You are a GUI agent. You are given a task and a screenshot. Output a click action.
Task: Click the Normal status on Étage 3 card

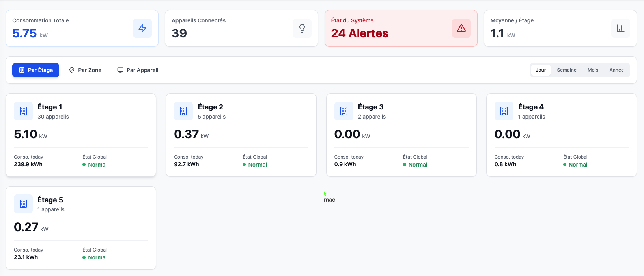click(418, 165)
